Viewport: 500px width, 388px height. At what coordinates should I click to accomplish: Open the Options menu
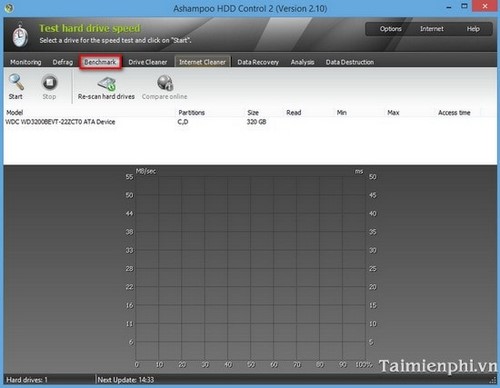coord(390,29)
